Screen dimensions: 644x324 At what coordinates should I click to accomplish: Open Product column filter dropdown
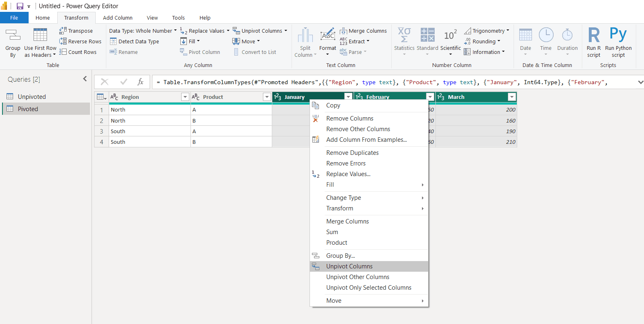tap(267, 97)
